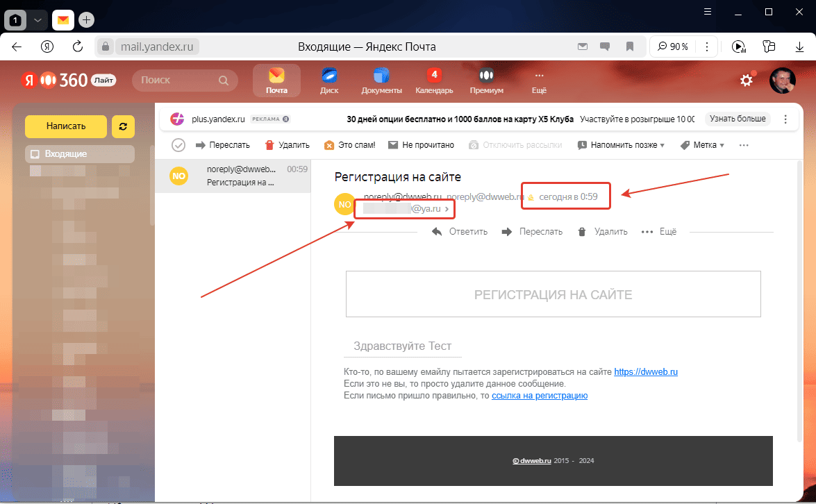The width and height of the screenshot is (816, 504).
Task: Open the browser extensions toolbar icon
Action: tap(769, 47)
